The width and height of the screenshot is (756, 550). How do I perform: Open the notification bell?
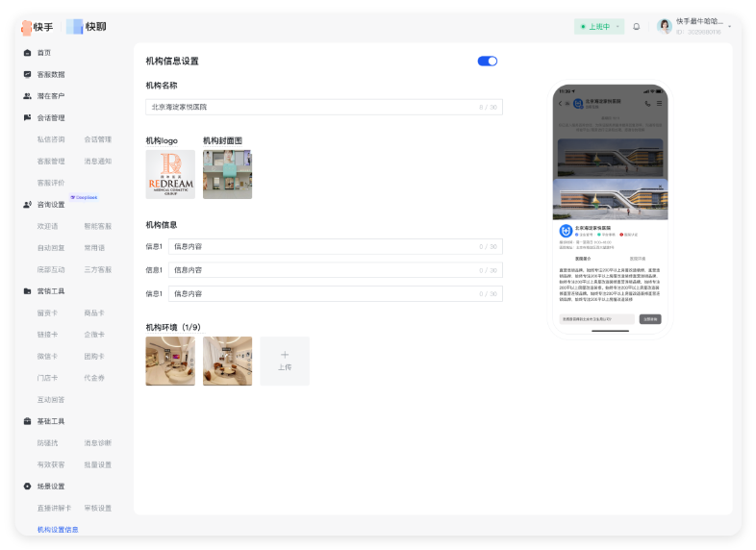click(637, 27)
